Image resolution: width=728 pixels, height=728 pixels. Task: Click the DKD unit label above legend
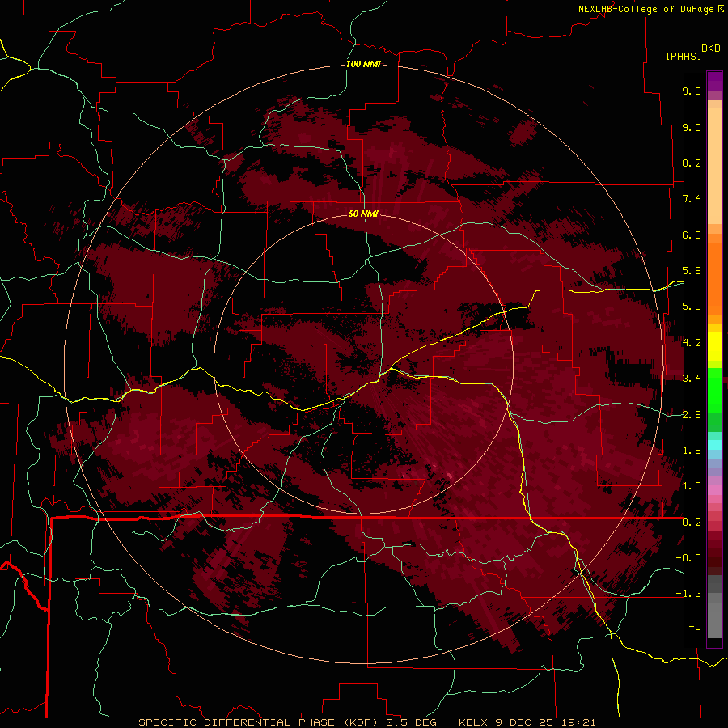pos(711,49)
